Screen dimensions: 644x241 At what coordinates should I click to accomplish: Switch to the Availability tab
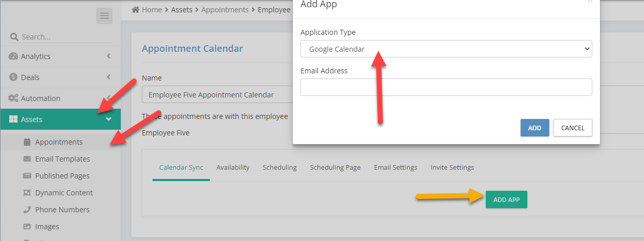[x=233, y=168]
